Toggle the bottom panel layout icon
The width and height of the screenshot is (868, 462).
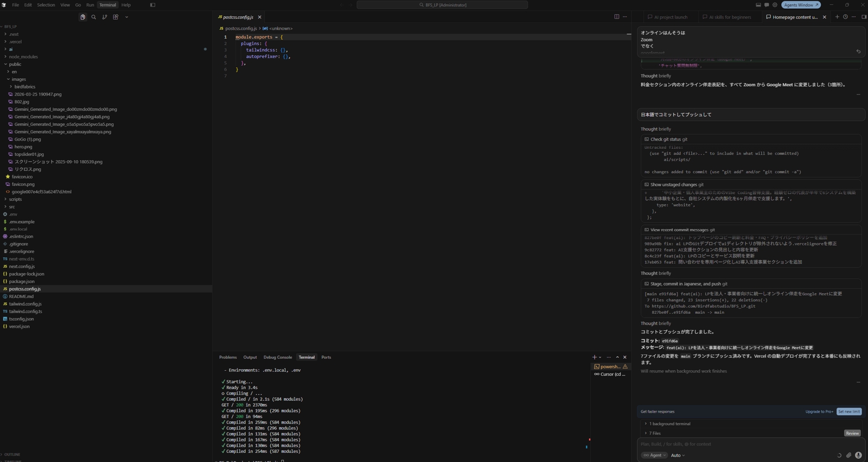[758, 5]
